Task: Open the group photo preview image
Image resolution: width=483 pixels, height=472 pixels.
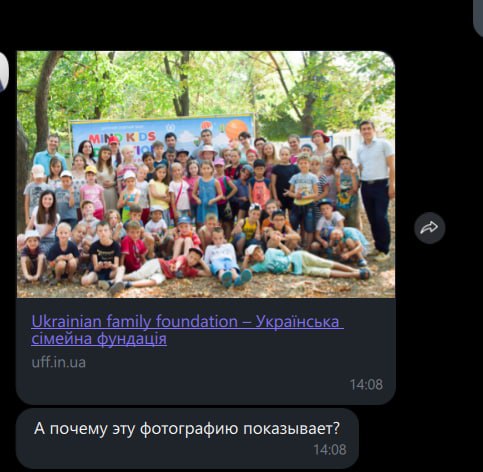Action: [x=206, y=174]
